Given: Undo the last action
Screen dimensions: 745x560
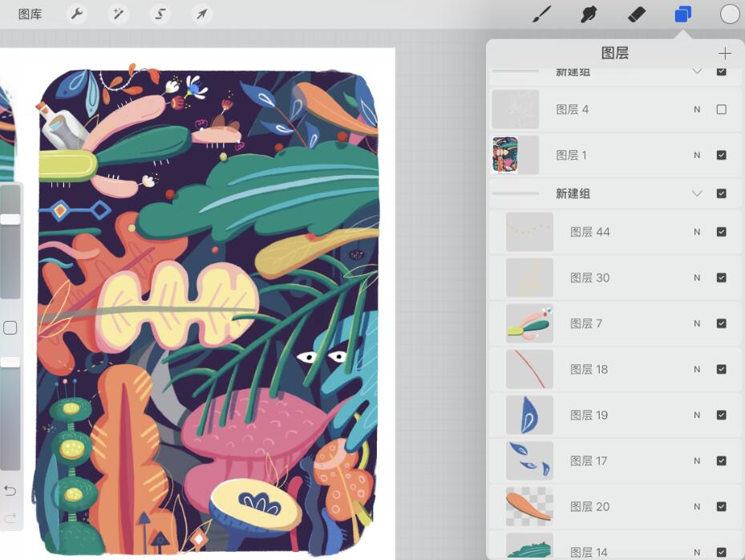Looking at the screenshot, I should coord(10,490).
